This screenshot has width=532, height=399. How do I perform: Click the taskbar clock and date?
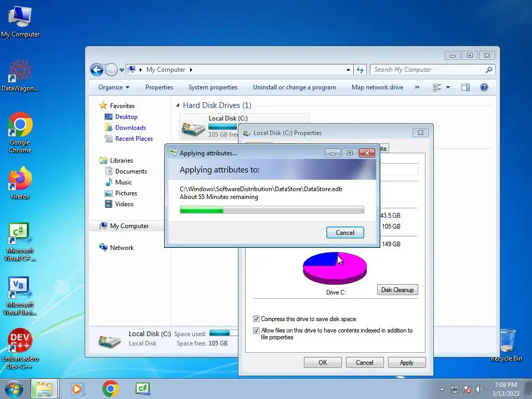[506, 389]
